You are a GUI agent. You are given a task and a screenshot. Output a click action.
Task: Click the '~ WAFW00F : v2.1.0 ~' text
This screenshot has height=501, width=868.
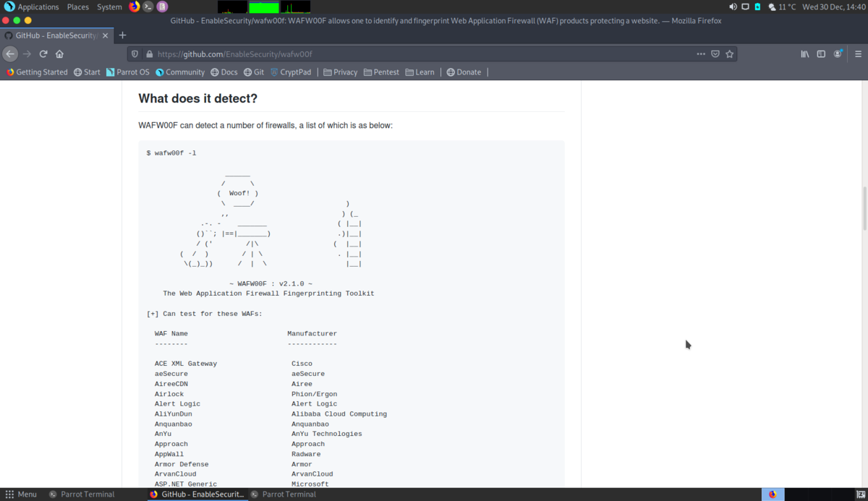[x=271, y=283]
